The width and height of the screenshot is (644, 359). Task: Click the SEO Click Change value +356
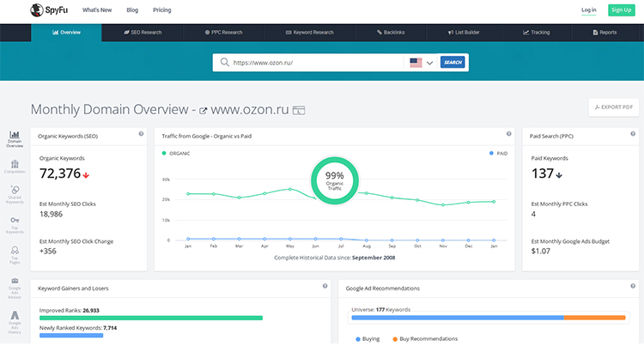[x=47, y=251]
